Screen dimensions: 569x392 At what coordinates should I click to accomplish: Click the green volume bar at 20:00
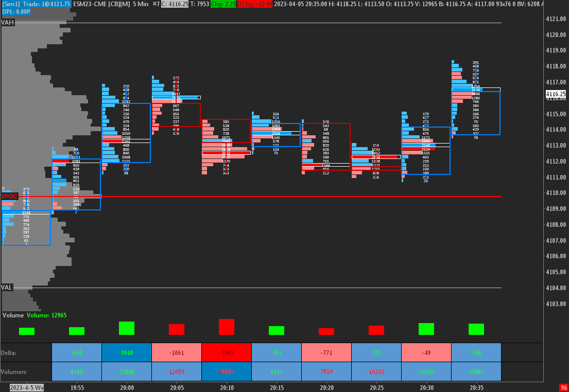[x=127, y=328]
